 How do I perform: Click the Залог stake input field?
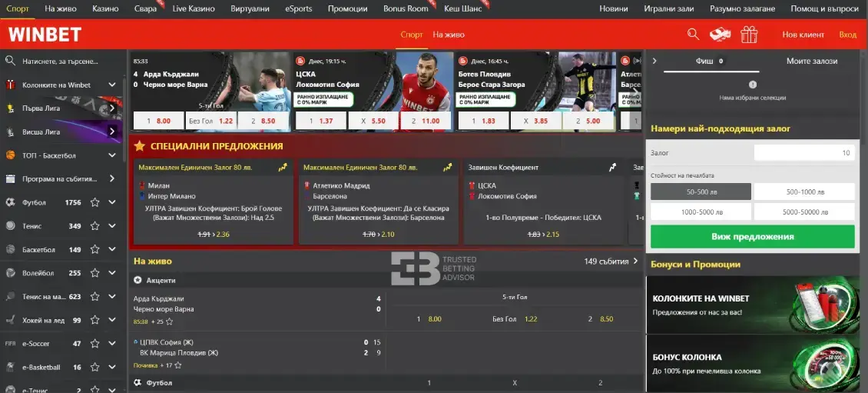(804, 153)
